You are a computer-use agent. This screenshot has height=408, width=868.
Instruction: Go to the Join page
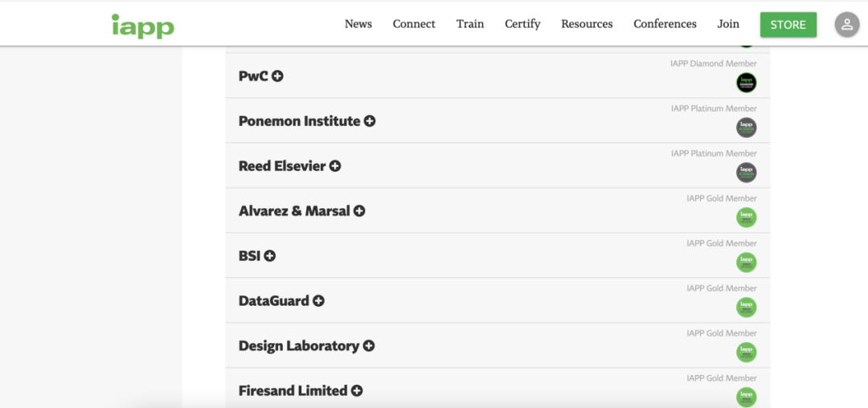(x=728, y=24)
